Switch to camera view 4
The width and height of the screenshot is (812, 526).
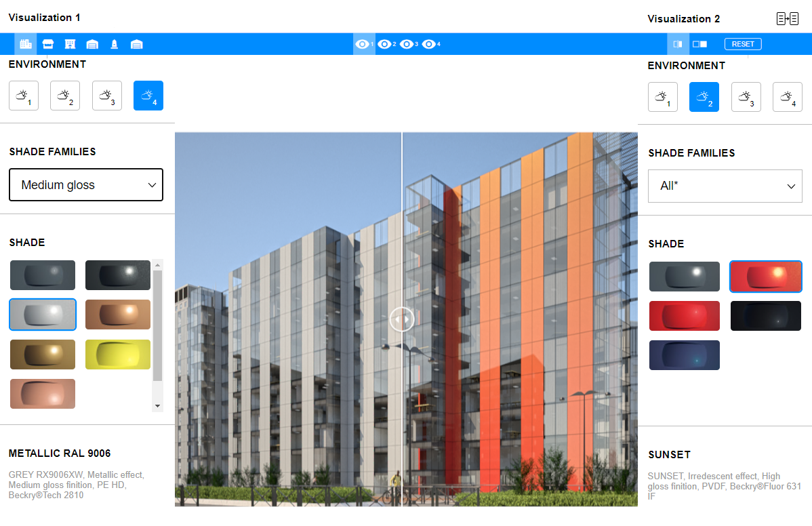point(431,44)
